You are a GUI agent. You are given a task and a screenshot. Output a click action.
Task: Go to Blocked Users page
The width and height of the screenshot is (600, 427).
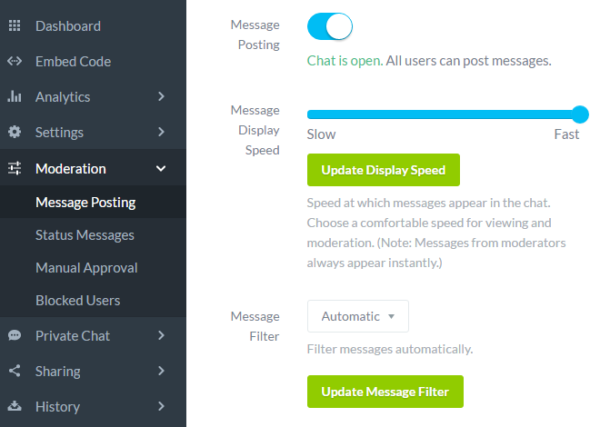77,300
